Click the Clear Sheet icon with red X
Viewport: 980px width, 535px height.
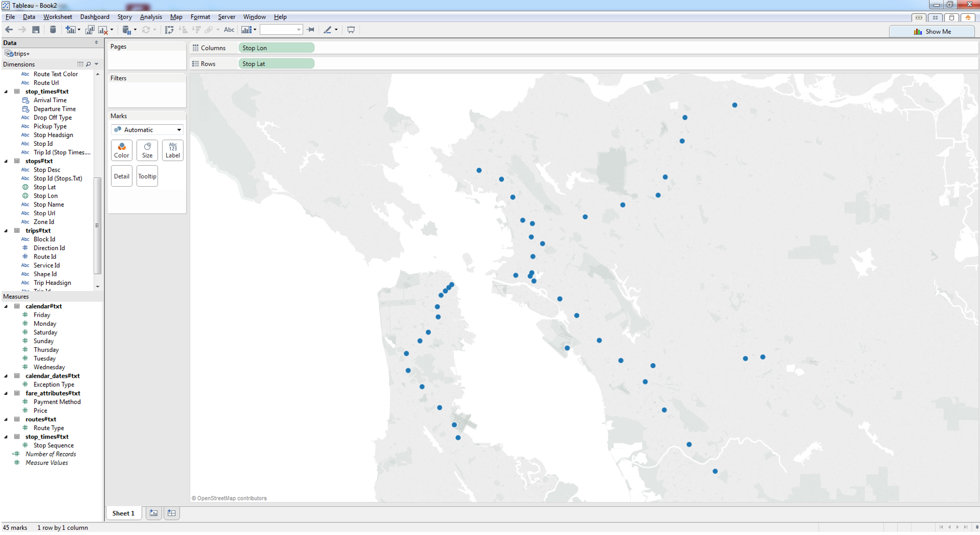[103, 30]
